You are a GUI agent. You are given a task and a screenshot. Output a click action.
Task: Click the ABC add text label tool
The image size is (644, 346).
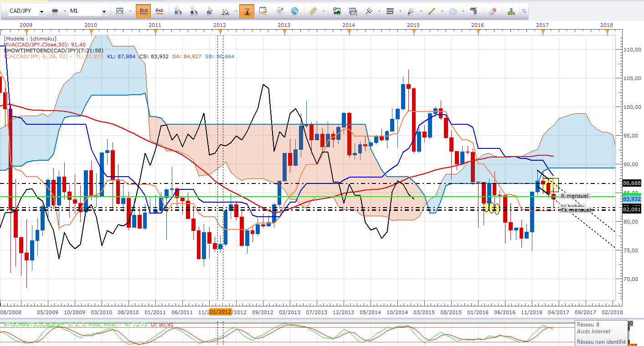tap(474, 10)
